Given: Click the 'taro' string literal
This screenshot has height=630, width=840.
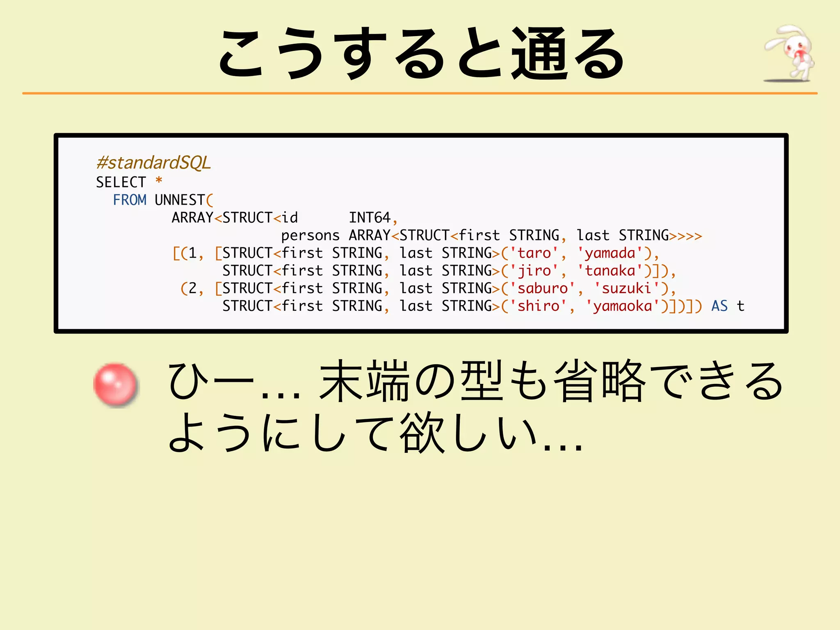Looking at the screenshot, I should 534,253.
